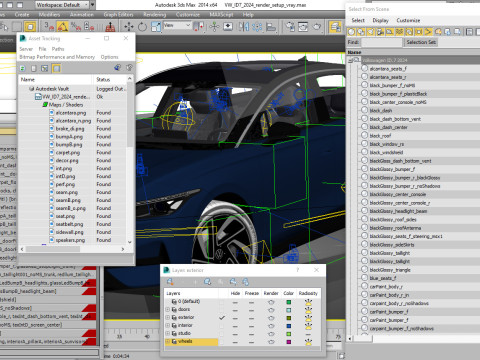Toggle Display Bone Objects filter icon
Screen dimensions: 480x360
coord(428,32)
